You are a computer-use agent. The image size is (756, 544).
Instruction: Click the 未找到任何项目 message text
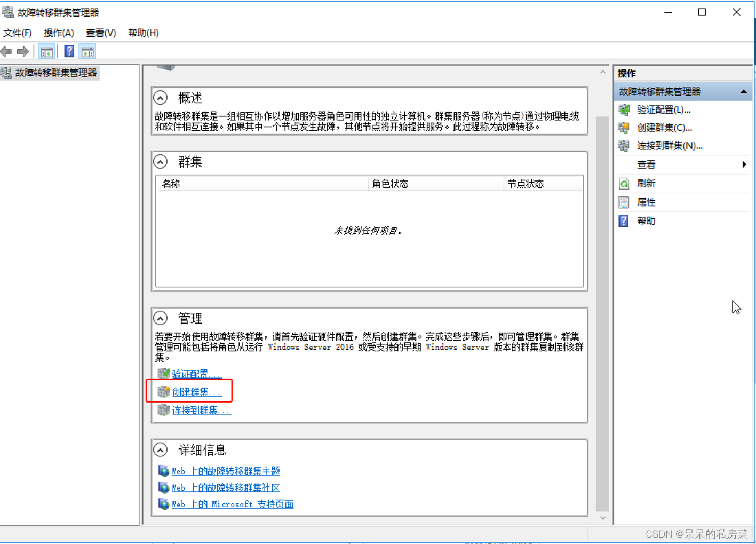tap(369, 231)
